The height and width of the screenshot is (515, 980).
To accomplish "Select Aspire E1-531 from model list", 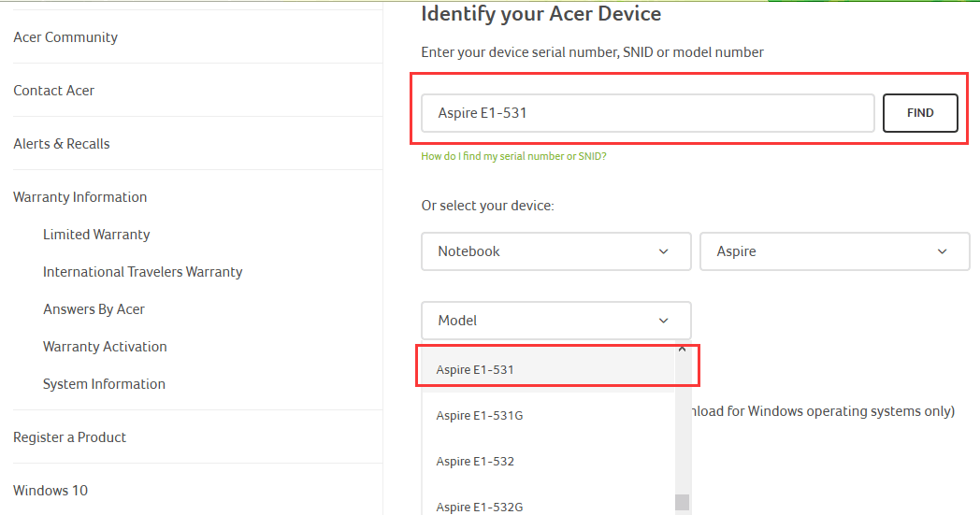I will pos(548,369).
